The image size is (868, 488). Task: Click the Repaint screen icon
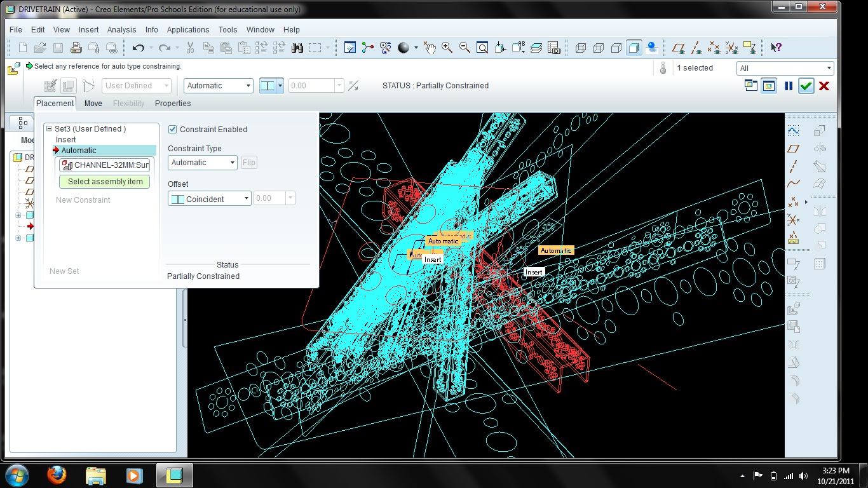tap(350, 48)
